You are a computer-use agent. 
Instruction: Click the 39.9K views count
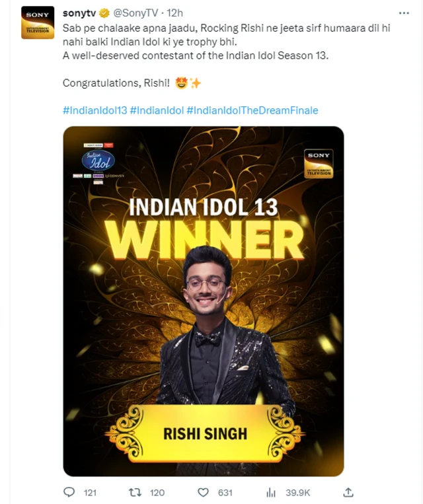click(298, 493)
